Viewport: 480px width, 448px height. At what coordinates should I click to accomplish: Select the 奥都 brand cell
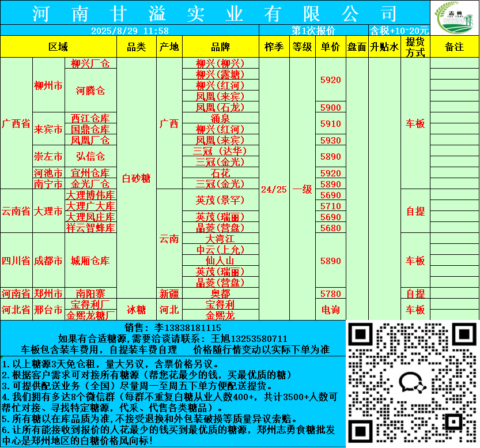(221, 293)
